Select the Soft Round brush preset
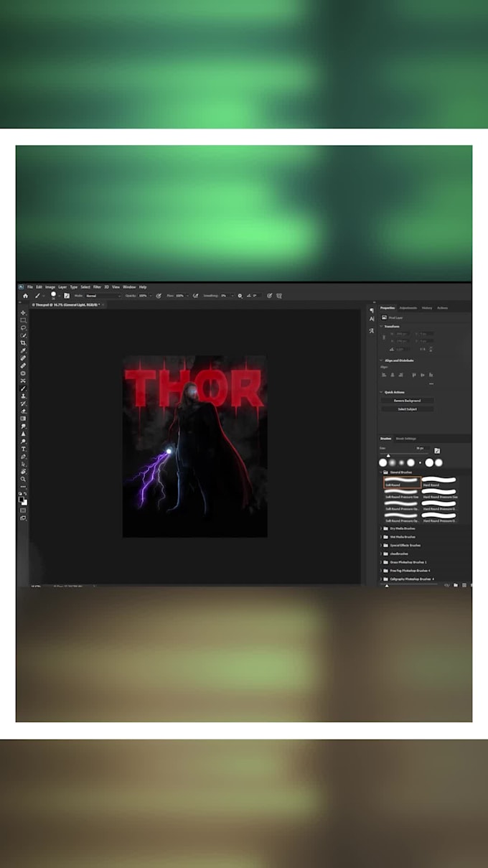The height and width of the screenshot is (868, 488). click(402, 482)
